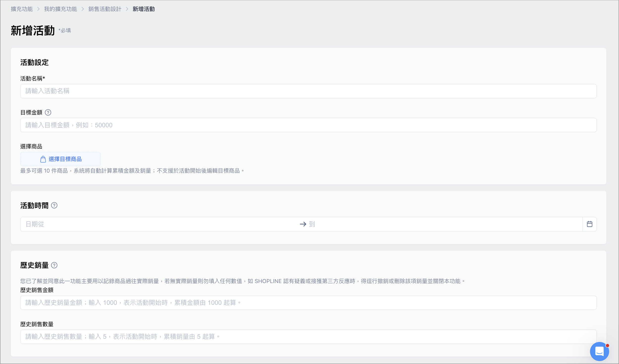
Task: Focus the 活動名稱 input field
Action: point(308,91)
